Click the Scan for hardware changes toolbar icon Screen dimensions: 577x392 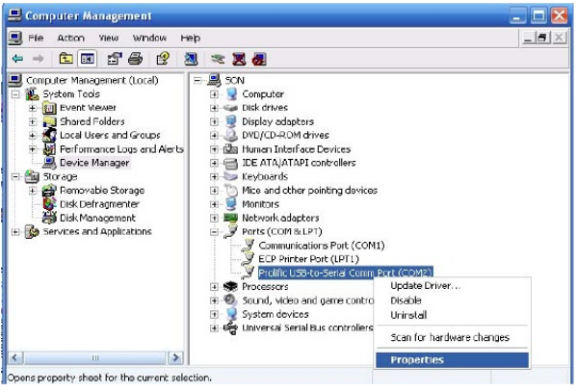(x=218, y=59)
